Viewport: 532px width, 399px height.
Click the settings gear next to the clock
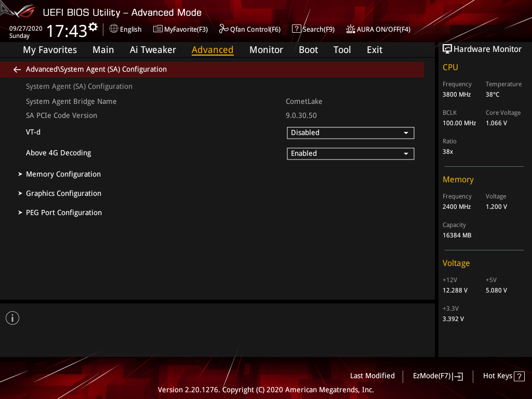click(x=93, y=27)
